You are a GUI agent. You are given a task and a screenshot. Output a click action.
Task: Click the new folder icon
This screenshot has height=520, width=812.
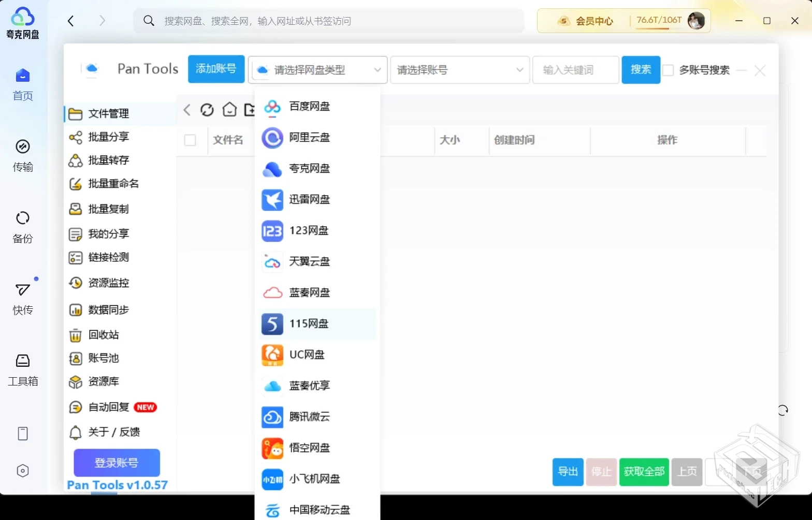250,110
